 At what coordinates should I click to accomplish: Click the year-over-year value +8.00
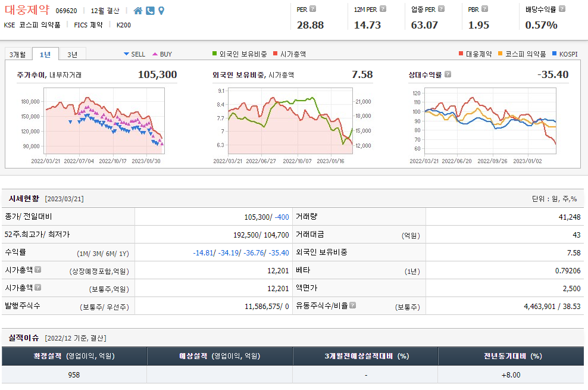511,375
